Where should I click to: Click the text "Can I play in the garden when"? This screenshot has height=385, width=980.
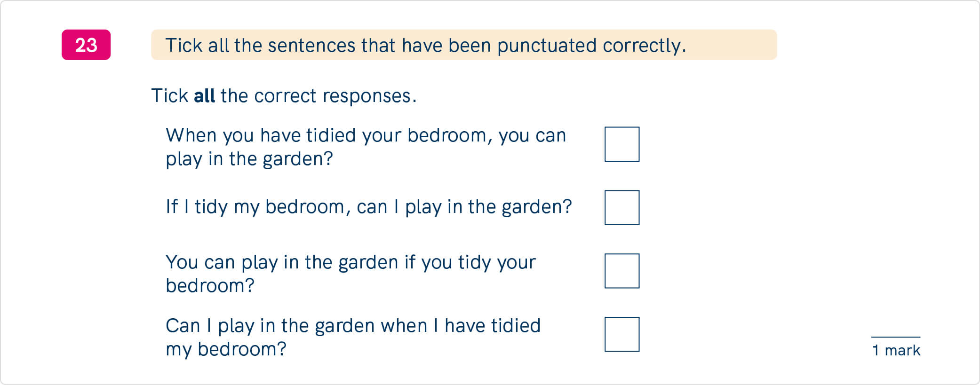[353, 326]
